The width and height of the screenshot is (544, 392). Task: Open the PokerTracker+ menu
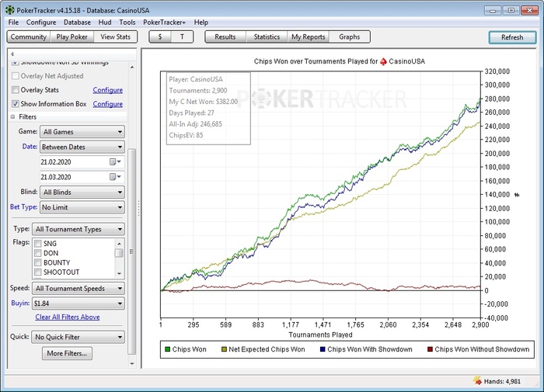tap(164, 23)
